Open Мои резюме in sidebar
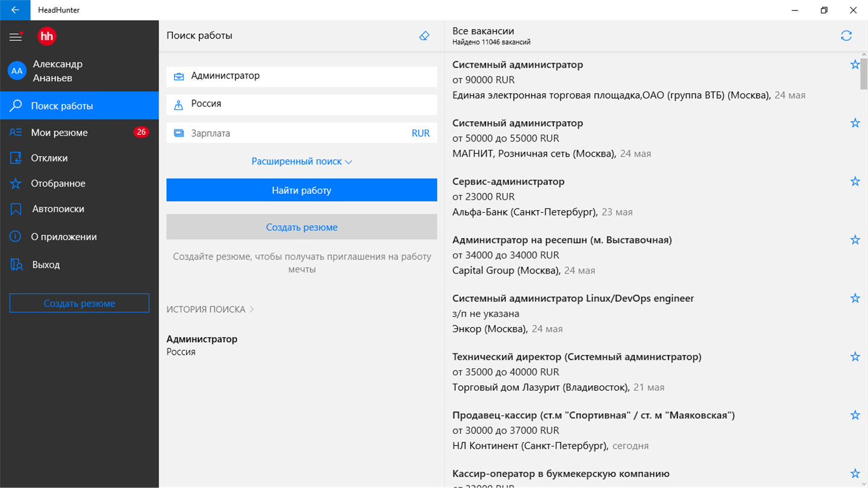This screenshot has width=868, height=488. point(60,133)
